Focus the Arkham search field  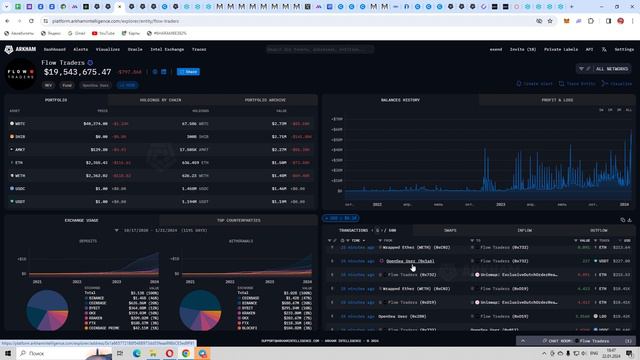(320, 49)
